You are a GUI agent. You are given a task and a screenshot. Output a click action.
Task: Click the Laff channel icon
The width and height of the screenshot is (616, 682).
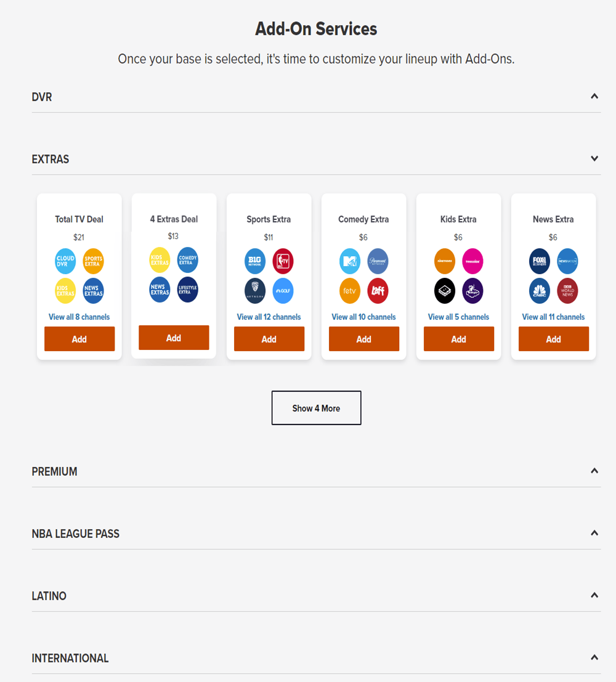[378, 291]
